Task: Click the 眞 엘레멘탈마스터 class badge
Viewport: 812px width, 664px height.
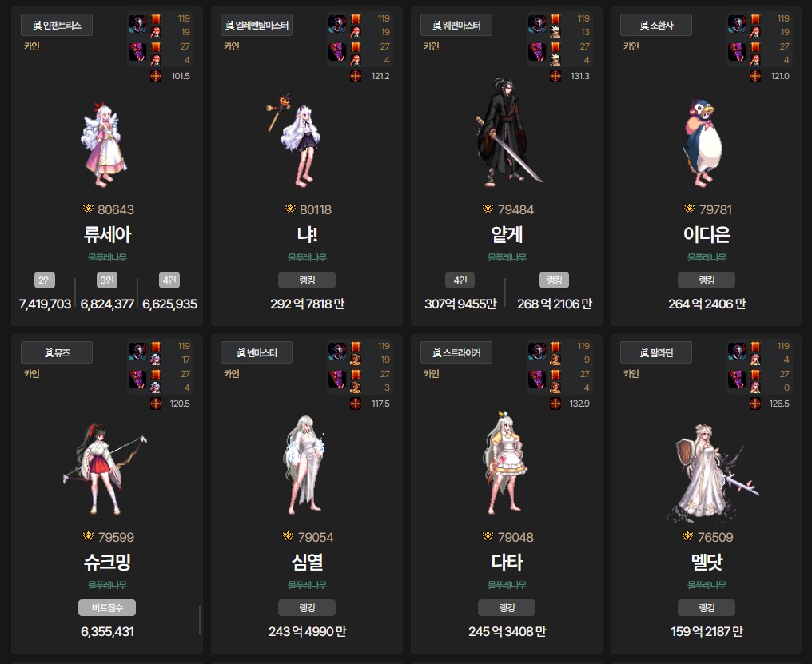Action: [x=257, y=25]
